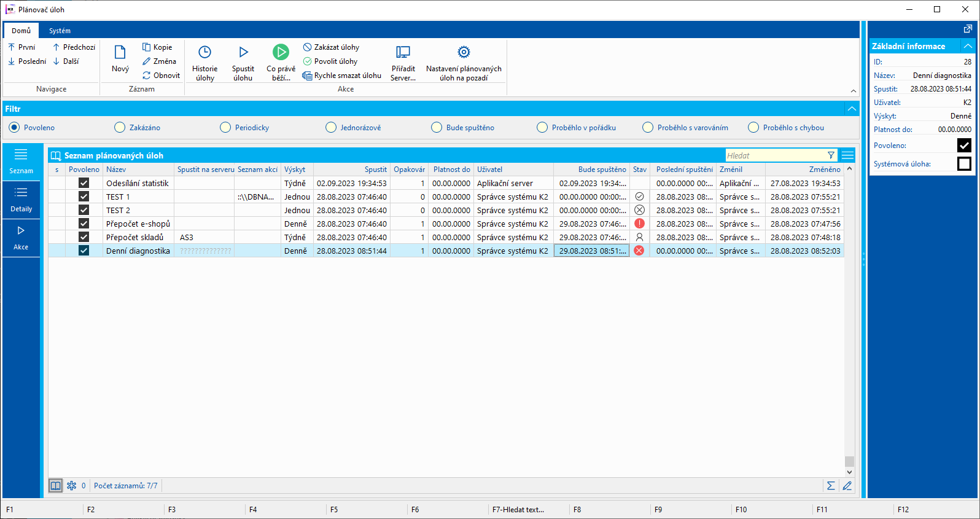The height and width of the screenshot is (519, 980).
Task: Click the Obnovit refresh button
Action: pos(161,76)
